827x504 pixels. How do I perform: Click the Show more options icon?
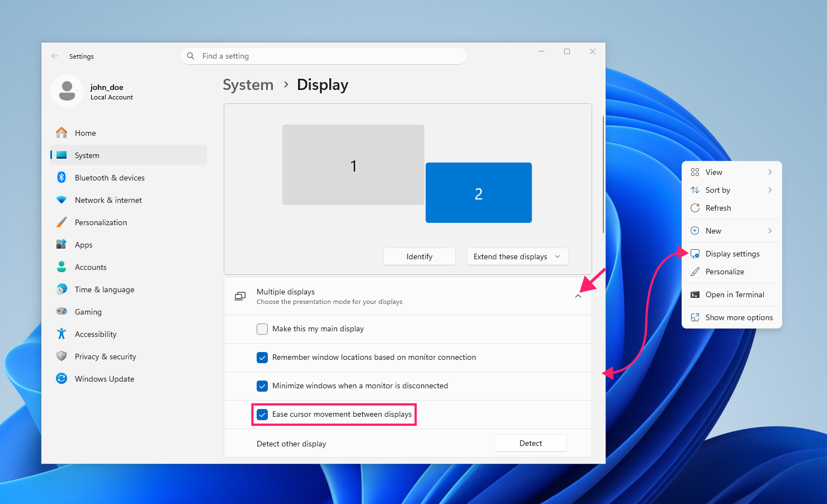(x=695, y=317)
